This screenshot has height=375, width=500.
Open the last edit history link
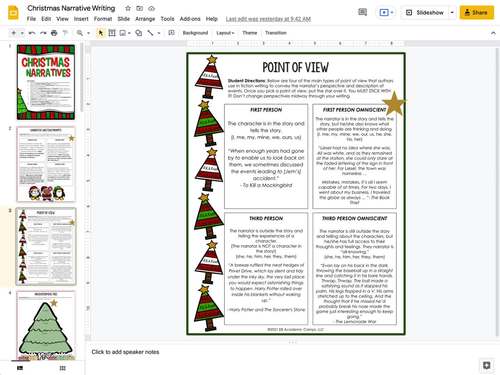coord(268,19)
